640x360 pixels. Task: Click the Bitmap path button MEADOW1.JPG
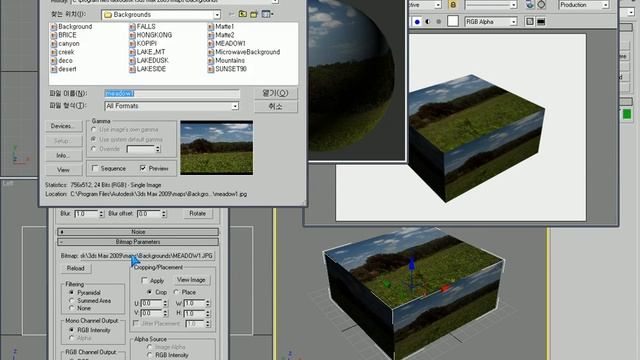pos(147,256)
